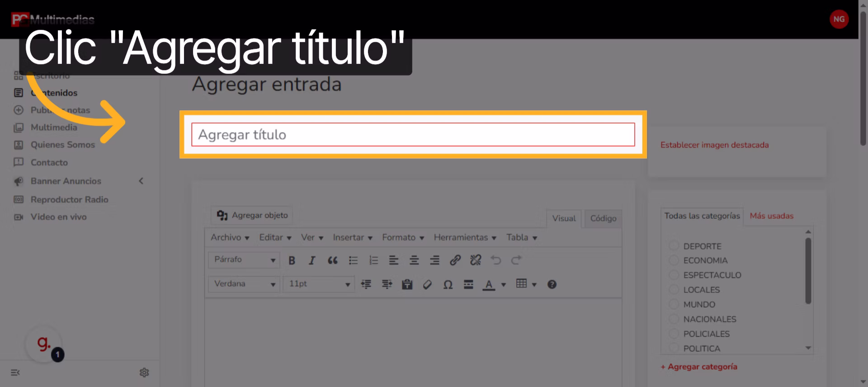868x387 pixels.
Task: Click the Agregar objeto button
Action: point(252,215)
